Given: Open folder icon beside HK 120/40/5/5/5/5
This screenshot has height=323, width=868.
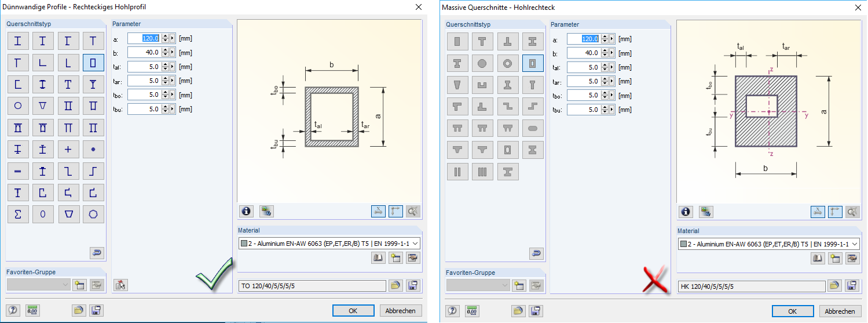Looking at the screenshot, I should (834, 286).
